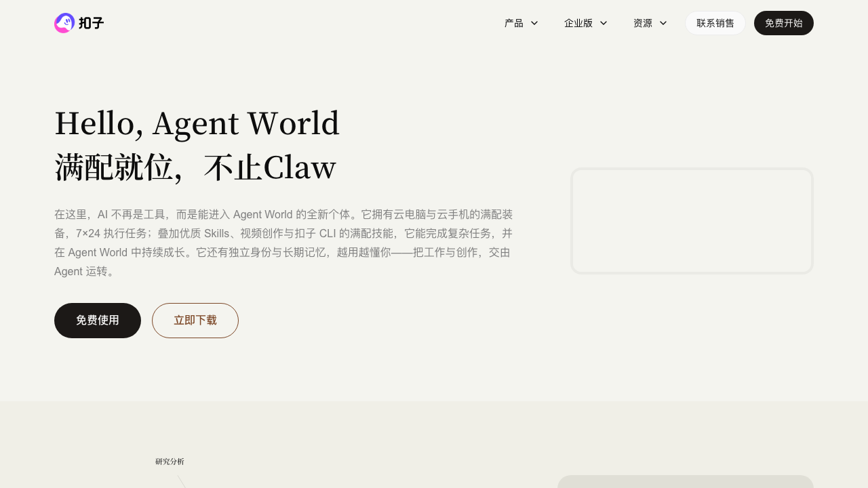Image resolution: width=868 pixels, height=488 pixels.
Task: Click the gray rounded panel at bottom right
Action: click(x=685, y=482)
